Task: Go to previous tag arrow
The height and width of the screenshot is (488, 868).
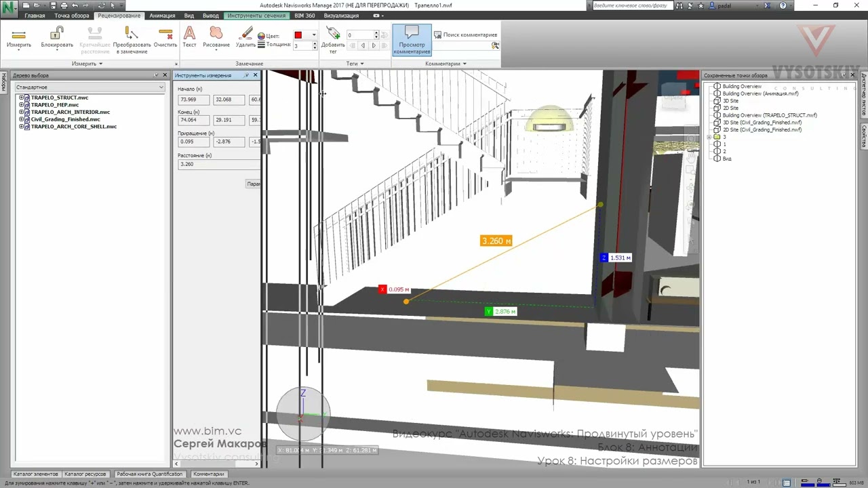Action: coord(363,45)
